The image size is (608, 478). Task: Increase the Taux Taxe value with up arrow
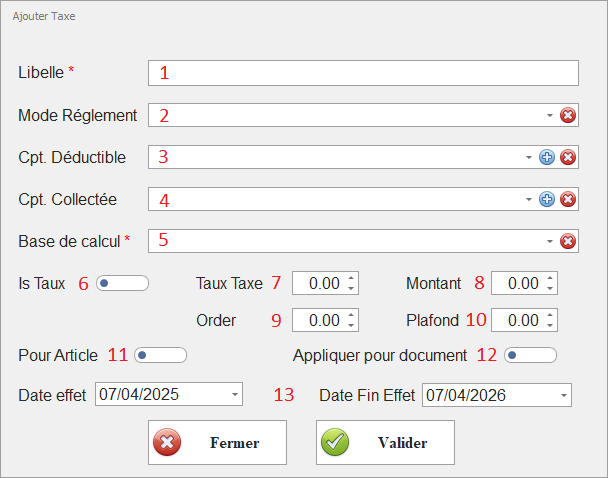coord(350,278)
